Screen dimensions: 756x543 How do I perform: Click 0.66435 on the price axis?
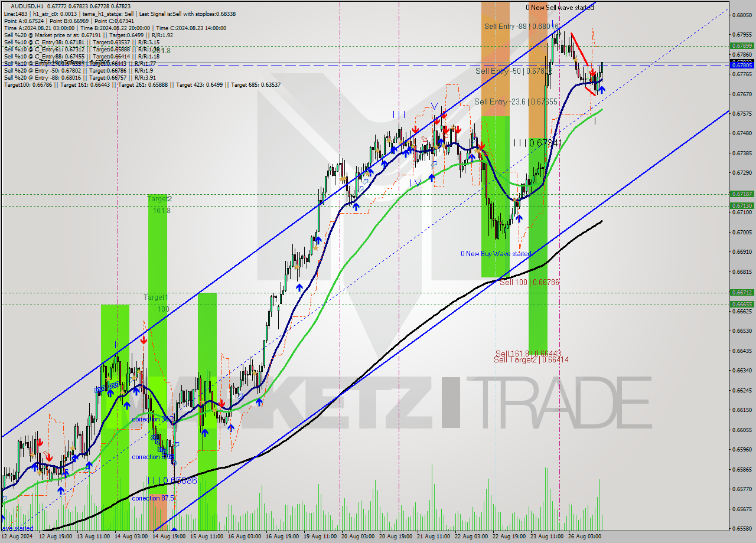point(742,351)
